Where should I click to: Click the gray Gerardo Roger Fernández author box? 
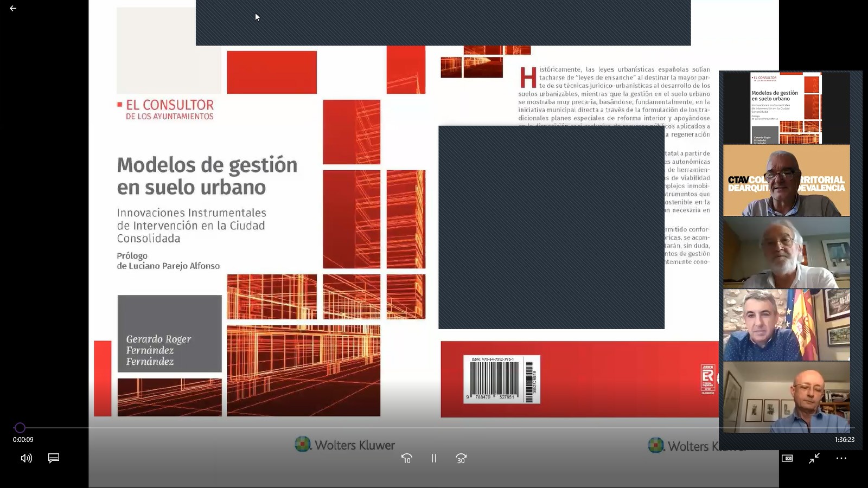tap(169, 333)
